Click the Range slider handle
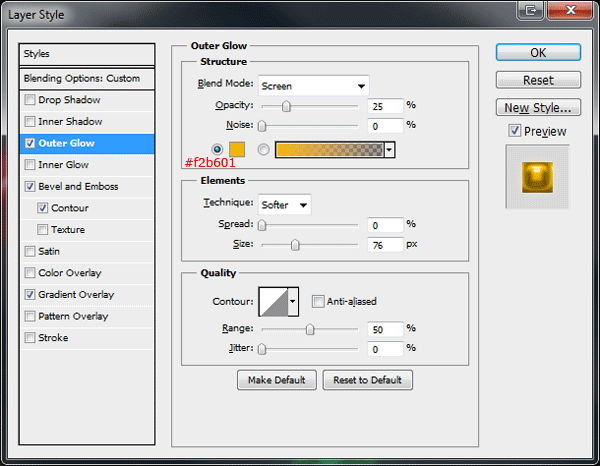The image size is (600, 466). pyautogui.click(x=310, y=329)
